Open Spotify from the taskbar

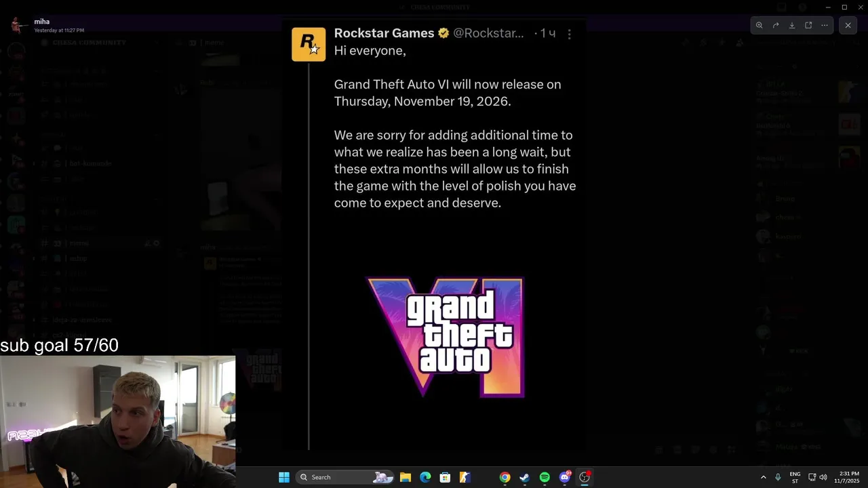click(545, 477)
